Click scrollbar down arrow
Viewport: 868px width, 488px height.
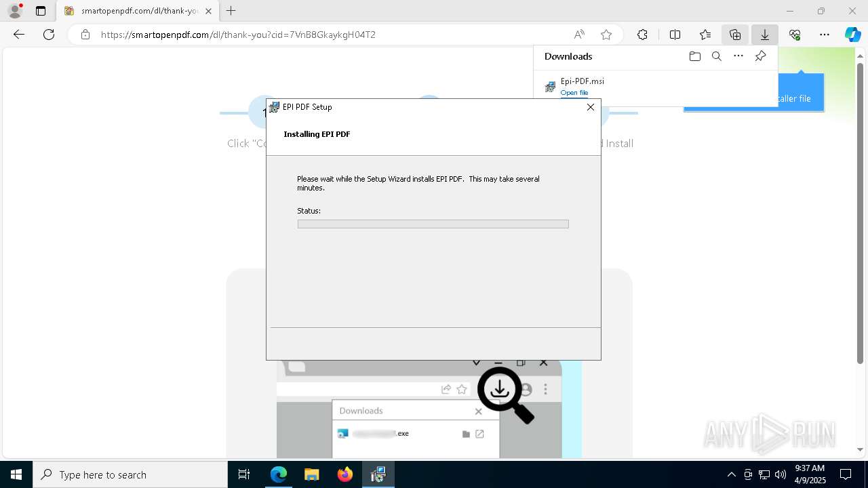[x=861, y=449]
